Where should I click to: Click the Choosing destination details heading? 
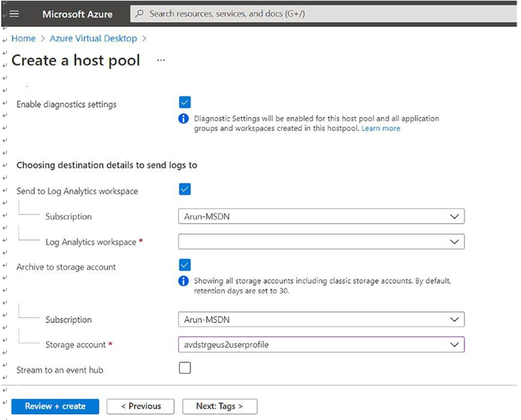point(107,165)
